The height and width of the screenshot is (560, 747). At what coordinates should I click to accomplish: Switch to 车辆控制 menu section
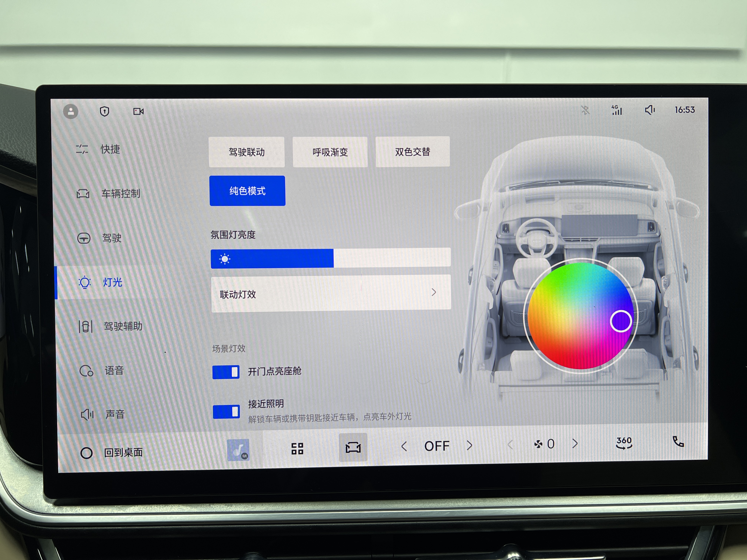121,194
